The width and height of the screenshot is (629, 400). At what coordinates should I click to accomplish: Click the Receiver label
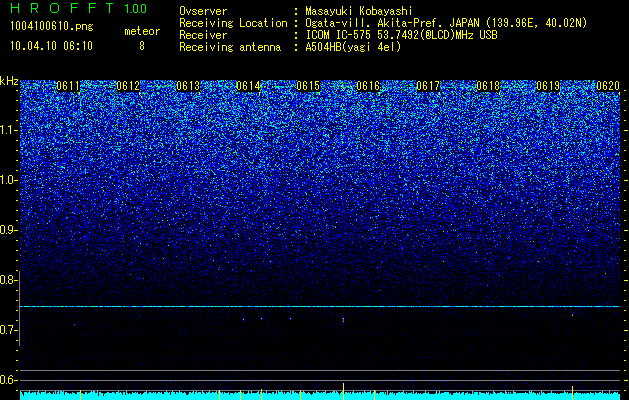click(203, 35)
